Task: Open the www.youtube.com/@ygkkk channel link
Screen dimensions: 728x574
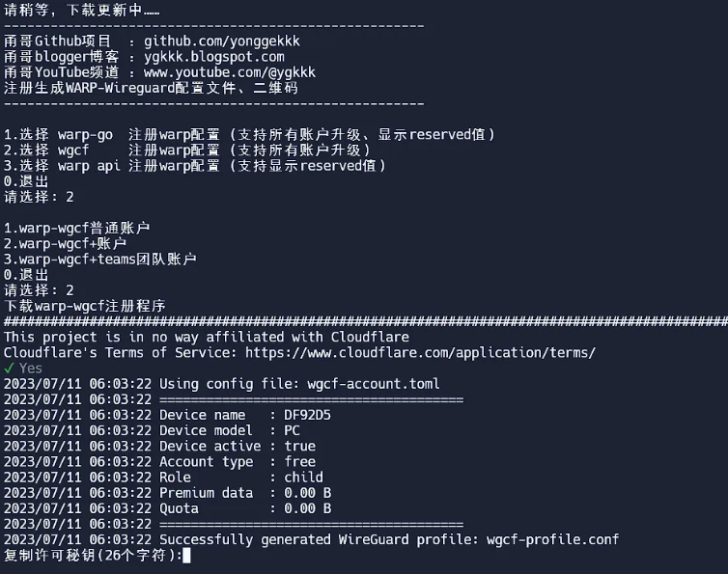Action: (230, 72)
